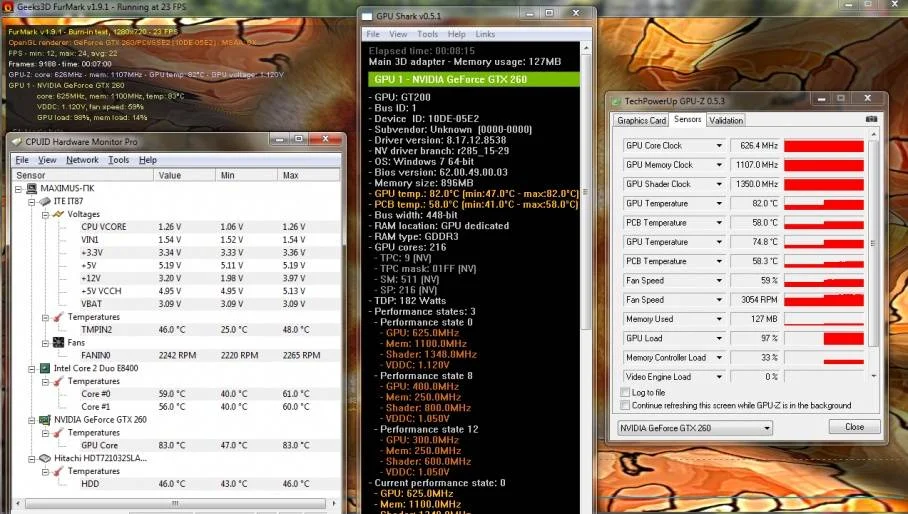Click GPU Shark vertical scrollbar up arrow

[585, 48]
